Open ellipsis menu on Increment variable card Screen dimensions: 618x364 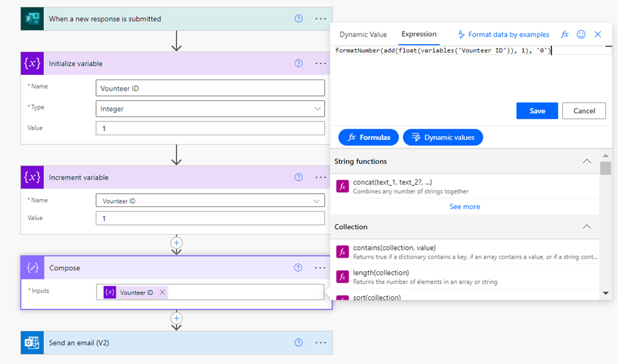[320, 177]
